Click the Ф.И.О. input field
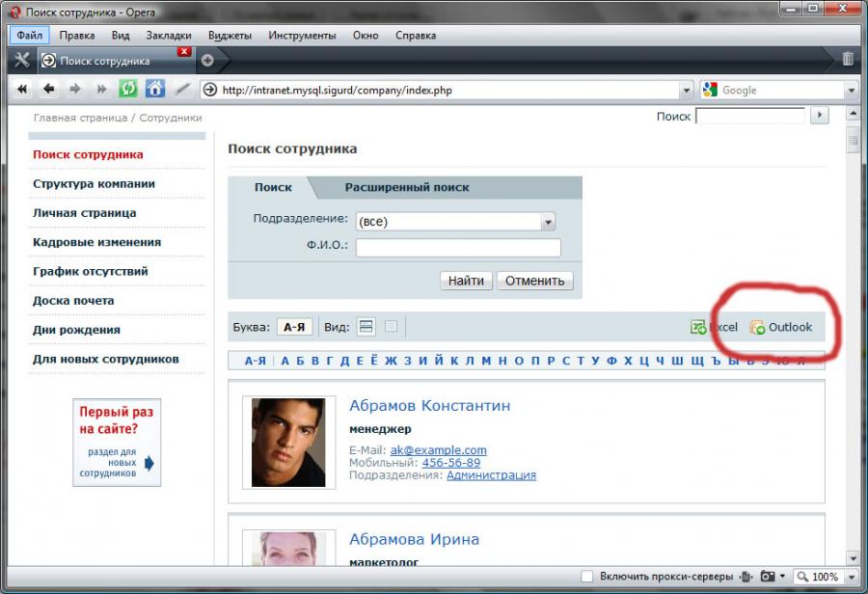Screen dimensions: 868x594 (458, 248)
